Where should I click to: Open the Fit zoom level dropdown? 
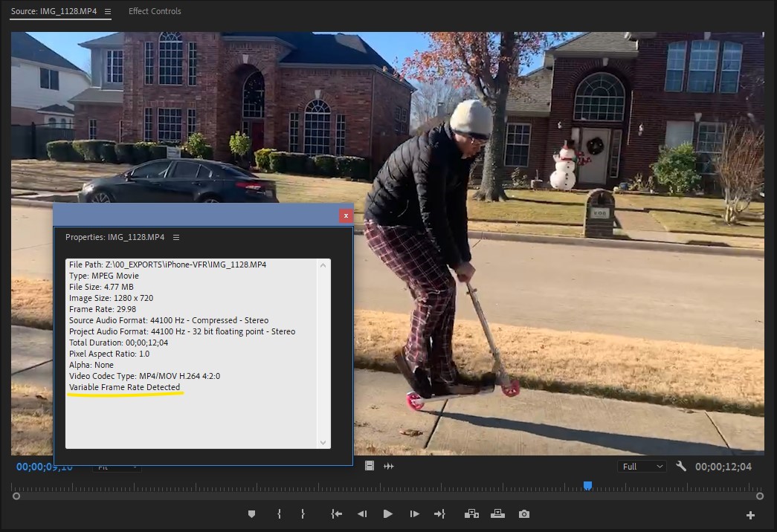[x=119, y=467]
